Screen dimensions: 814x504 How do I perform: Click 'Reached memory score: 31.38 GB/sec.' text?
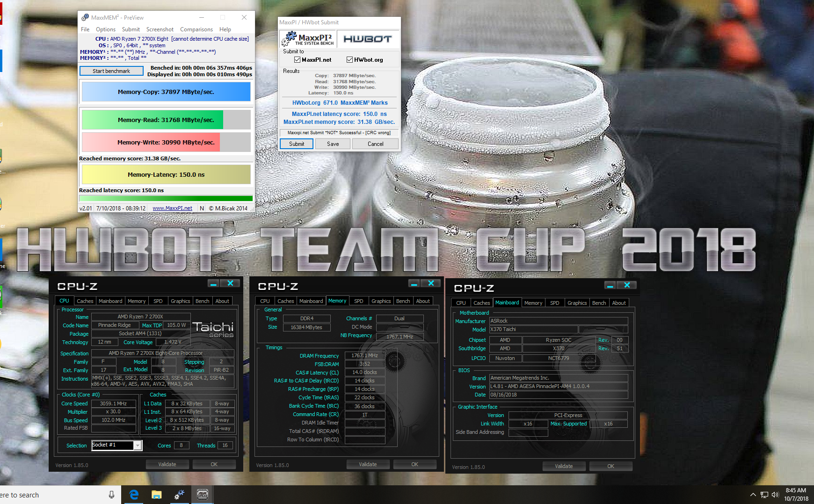coord(130,158)
